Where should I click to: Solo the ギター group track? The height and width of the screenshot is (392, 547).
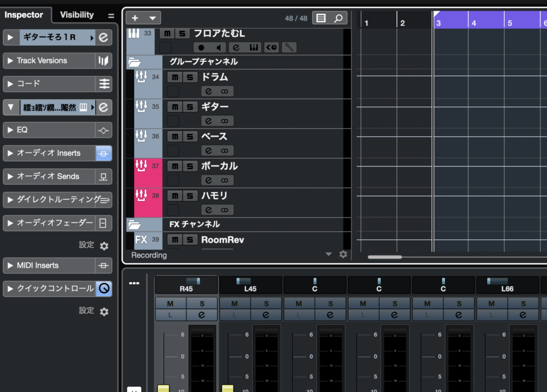189,107
